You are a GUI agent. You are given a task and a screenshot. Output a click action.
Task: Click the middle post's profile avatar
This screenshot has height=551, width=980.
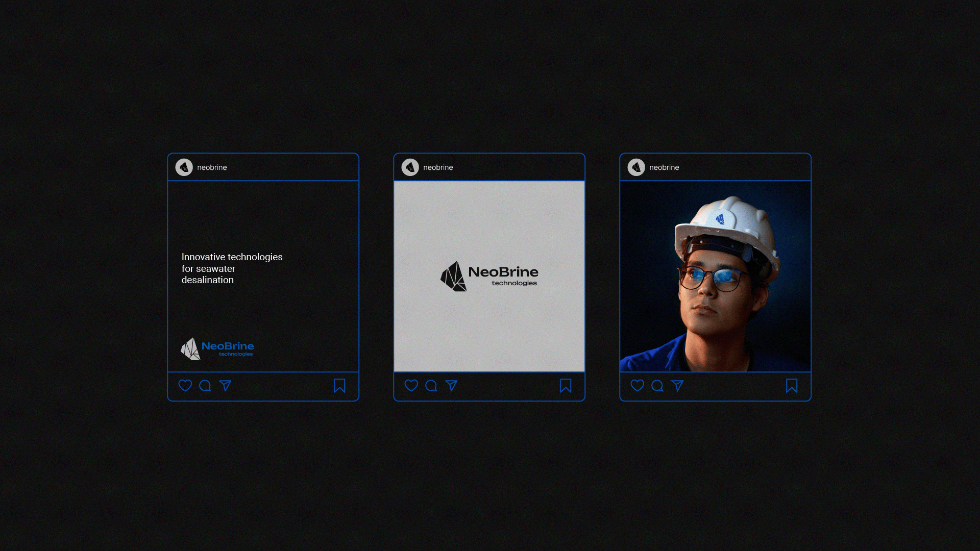tap(410, 167)
